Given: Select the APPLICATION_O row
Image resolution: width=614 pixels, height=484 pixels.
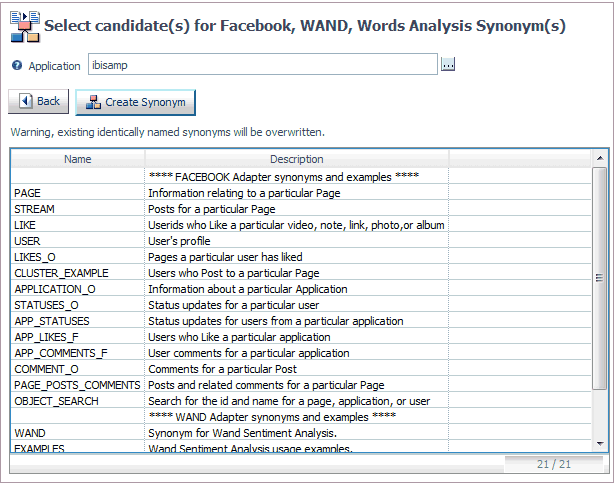Looking at the screenshot, I should pyautogui.click(x=301, y=289).
